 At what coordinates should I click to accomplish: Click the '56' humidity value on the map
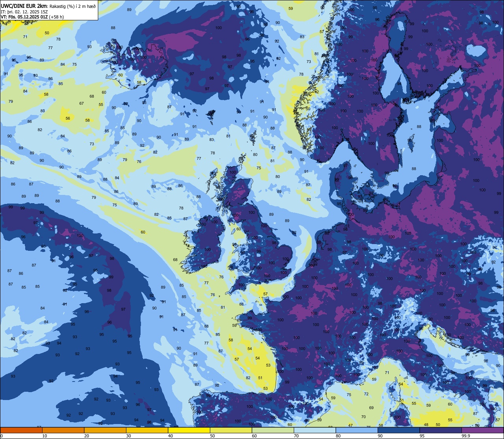click(x=68, y=119)
